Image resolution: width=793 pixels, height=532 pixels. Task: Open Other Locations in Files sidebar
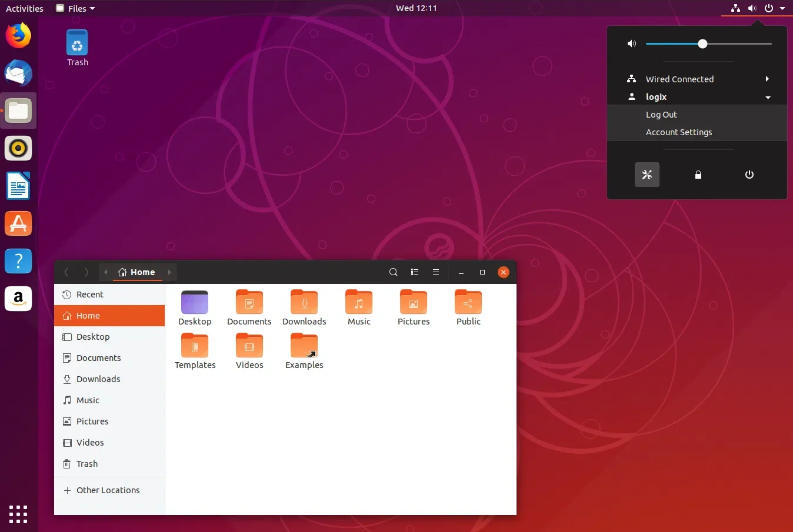[109, 490]
